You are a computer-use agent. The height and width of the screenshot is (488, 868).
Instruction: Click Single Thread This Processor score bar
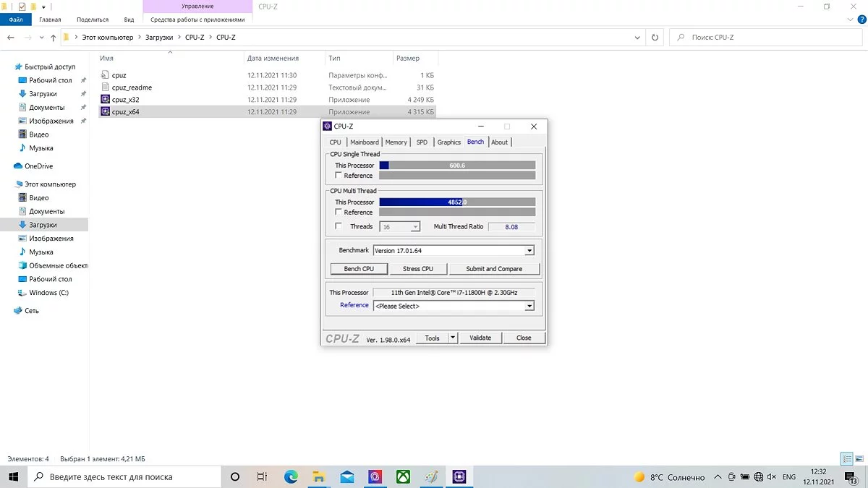click(457, 166)
